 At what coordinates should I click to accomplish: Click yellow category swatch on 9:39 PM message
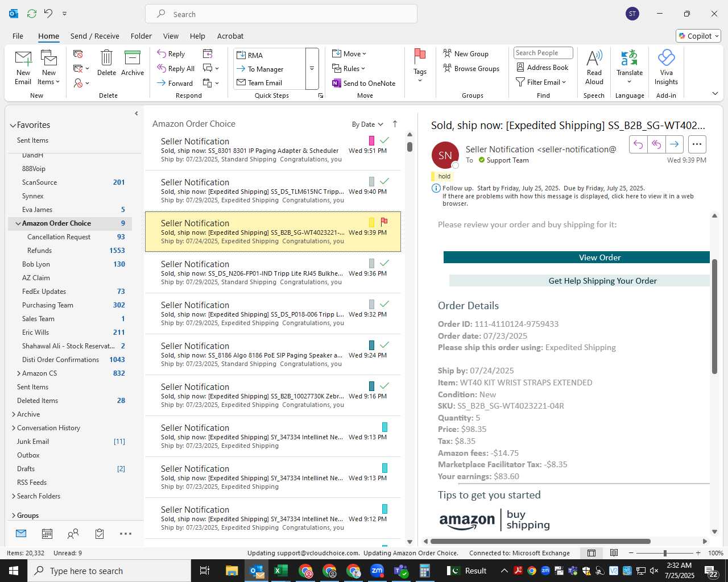pos(371,222)
